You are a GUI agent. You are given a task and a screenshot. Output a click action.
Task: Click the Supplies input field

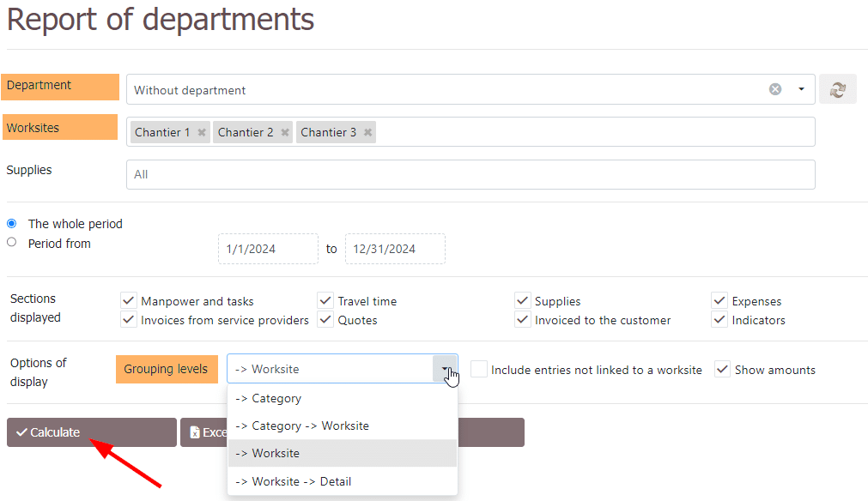coord(470,174)
